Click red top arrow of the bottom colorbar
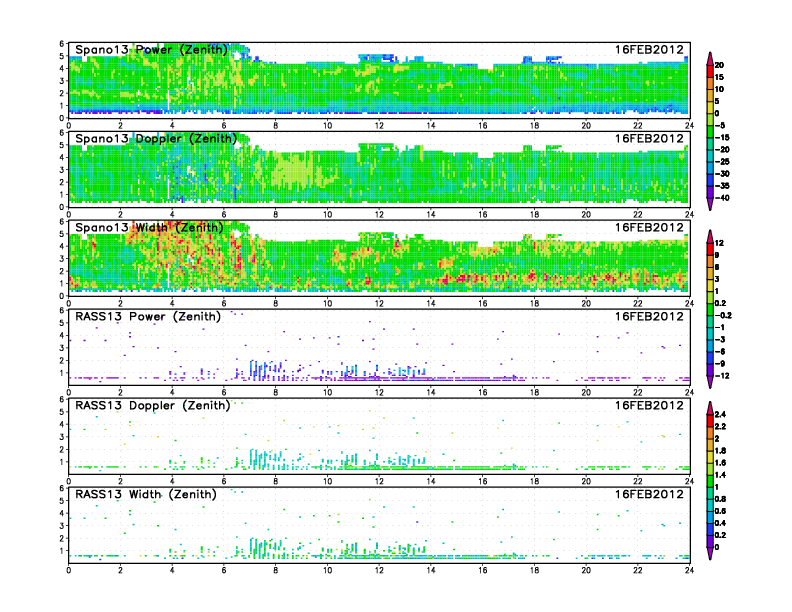The image size is (792, 612). pos(709,410)
